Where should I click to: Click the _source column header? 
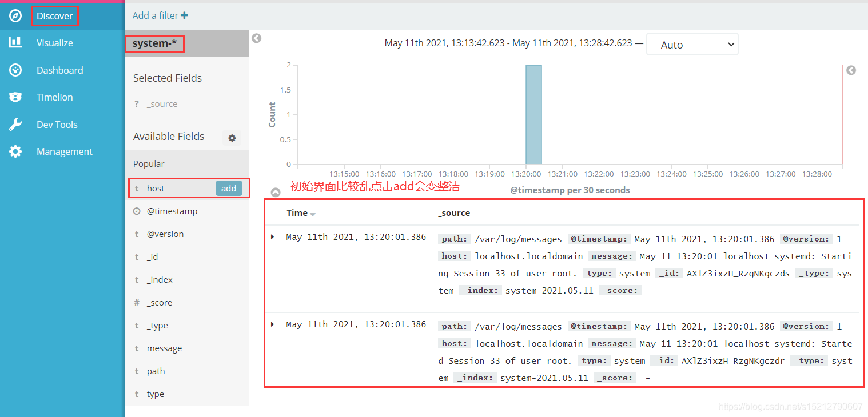point(454,213)
